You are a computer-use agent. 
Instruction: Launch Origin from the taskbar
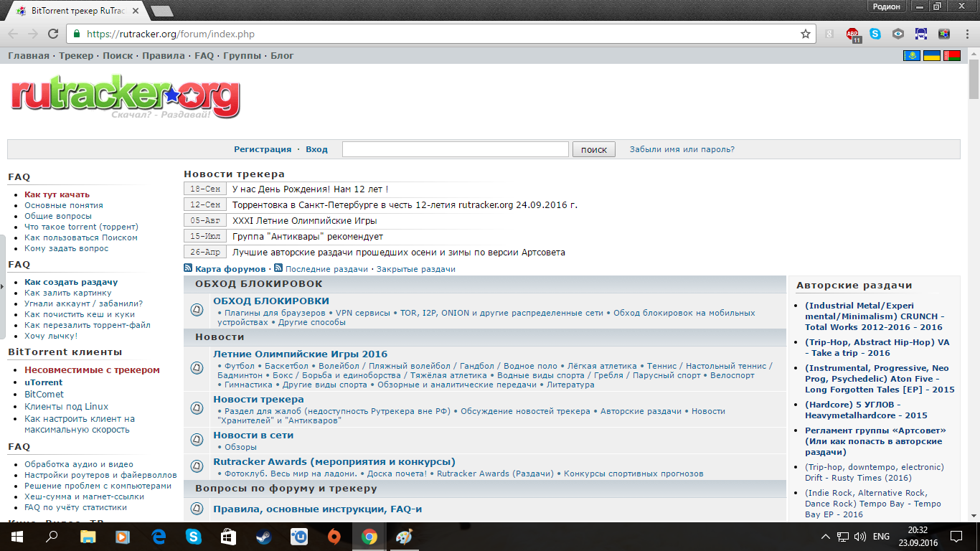(334, 536)
